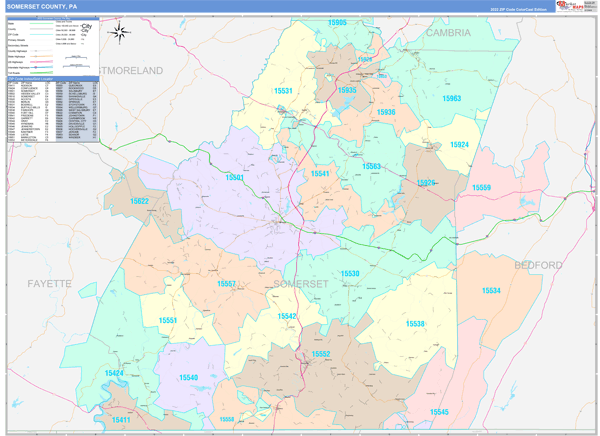
Task: Choose ZIP code 15534 orange region
Action: pos(490,291)
